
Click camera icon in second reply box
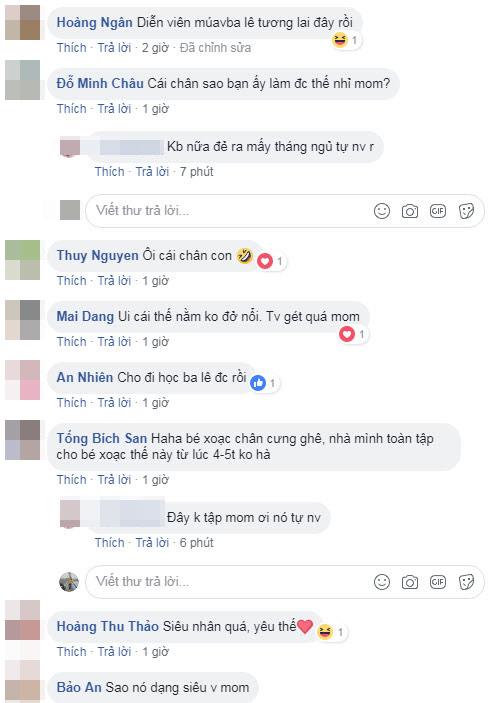coord(410,582)
